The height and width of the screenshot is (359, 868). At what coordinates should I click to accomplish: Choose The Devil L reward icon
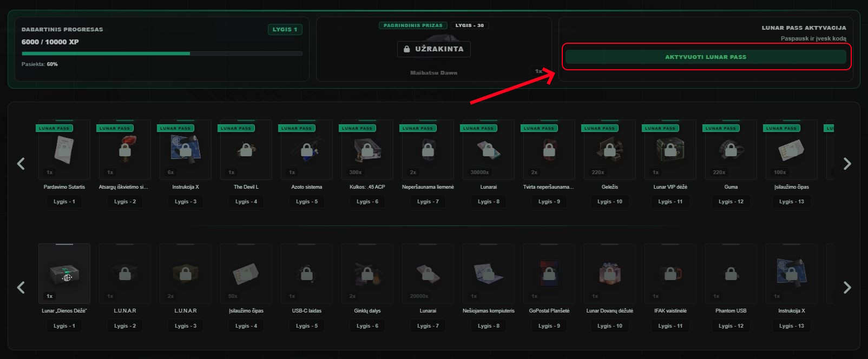pyautogui.click(x=246, y=150)
